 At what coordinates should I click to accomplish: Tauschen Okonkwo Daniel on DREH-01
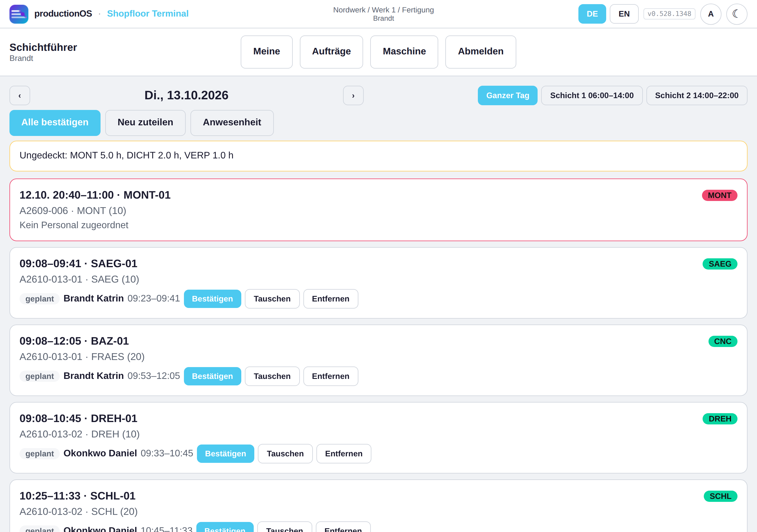click(285, 454)
